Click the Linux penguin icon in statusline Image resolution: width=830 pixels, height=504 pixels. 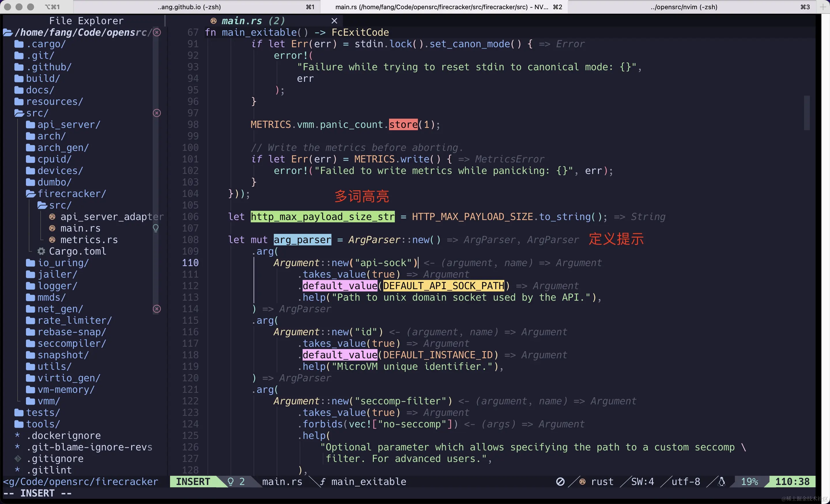click(x=721, y=482)
